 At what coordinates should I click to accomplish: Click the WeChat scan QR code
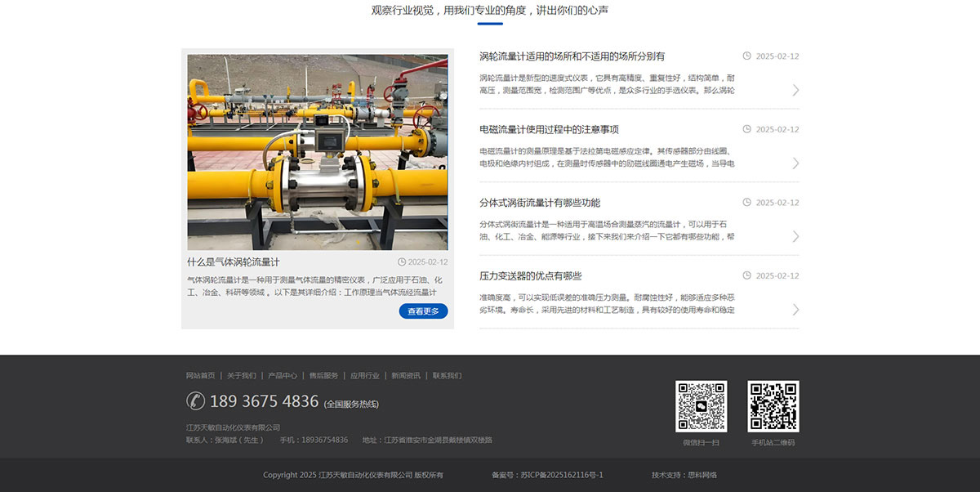701,406
